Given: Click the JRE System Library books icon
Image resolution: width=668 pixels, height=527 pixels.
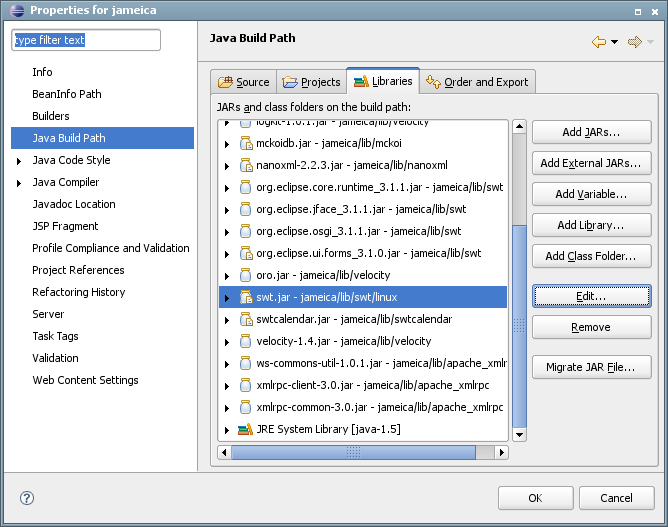Looking at the screenshot, I should (x=245, y=429).
